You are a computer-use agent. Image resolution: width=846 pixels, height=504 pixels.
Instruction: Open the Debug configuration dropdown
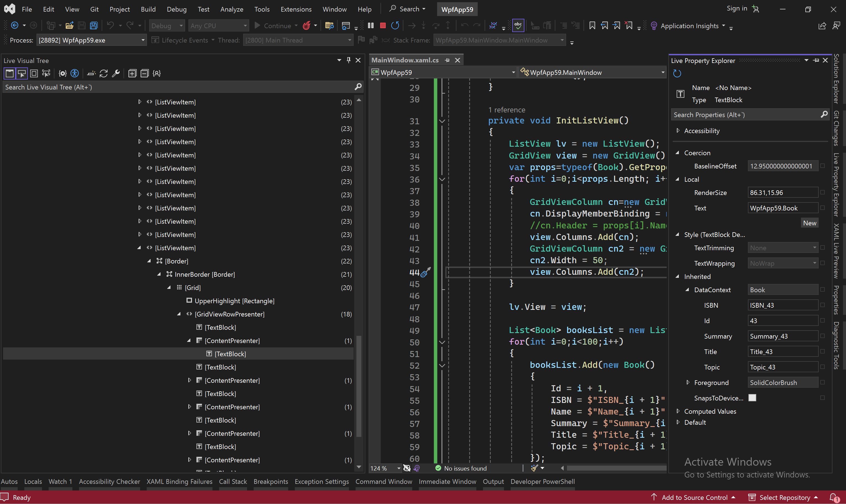[167, 25]
